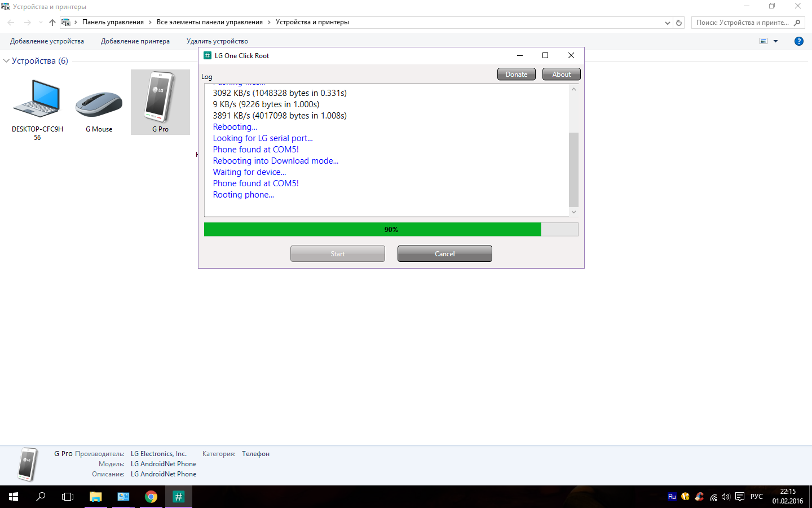
Task: Open the network Wi-Fi tray icon
Action: click(x=713, y=497)
